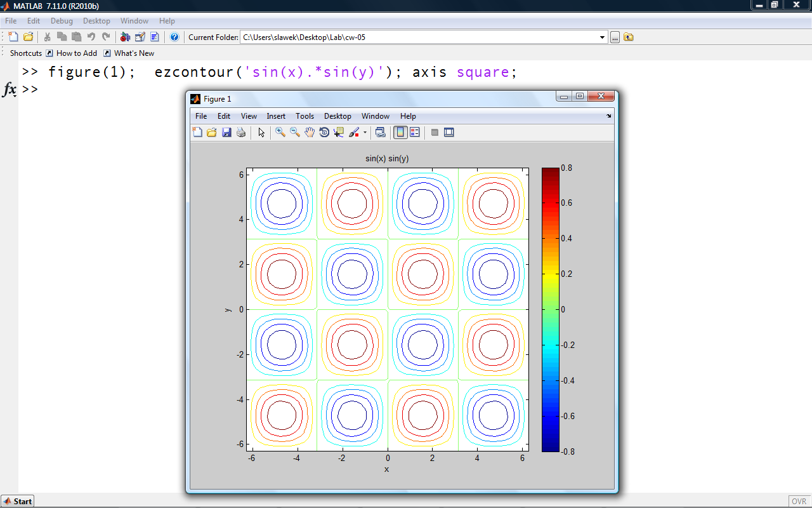Click the How to Add shortcut link
The width and height of the screenshot is (812, 508).
[72, 53]
